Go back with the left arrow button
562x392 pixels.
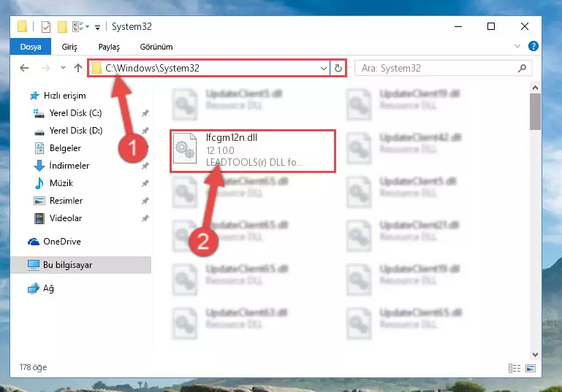(24, 68)
